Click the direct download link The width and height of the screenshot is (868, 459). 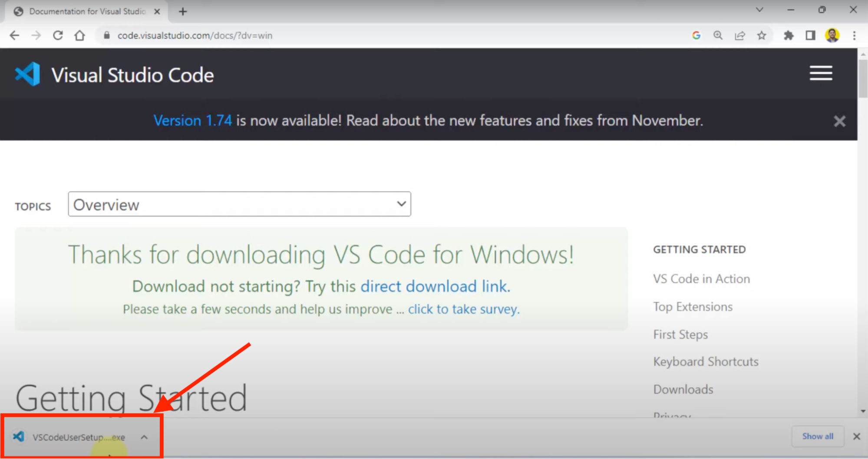[435, 286]
